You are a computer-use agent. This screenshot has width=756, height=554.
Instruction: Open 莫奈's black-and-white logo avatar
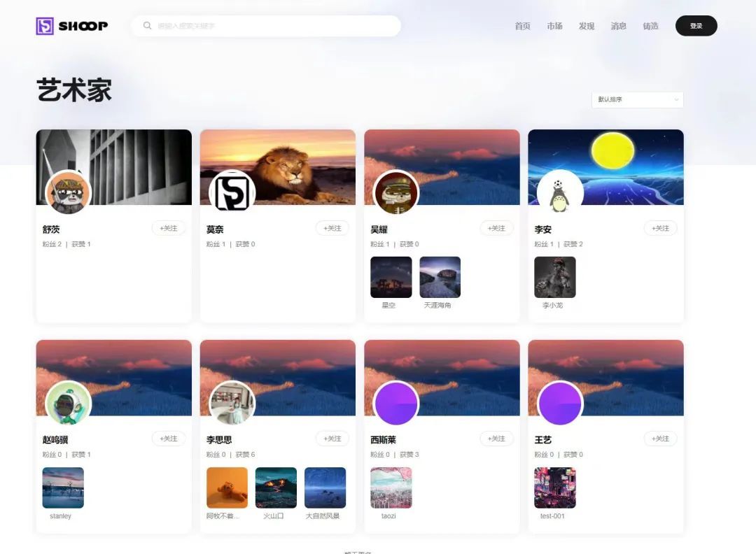(x=232, y=192)
